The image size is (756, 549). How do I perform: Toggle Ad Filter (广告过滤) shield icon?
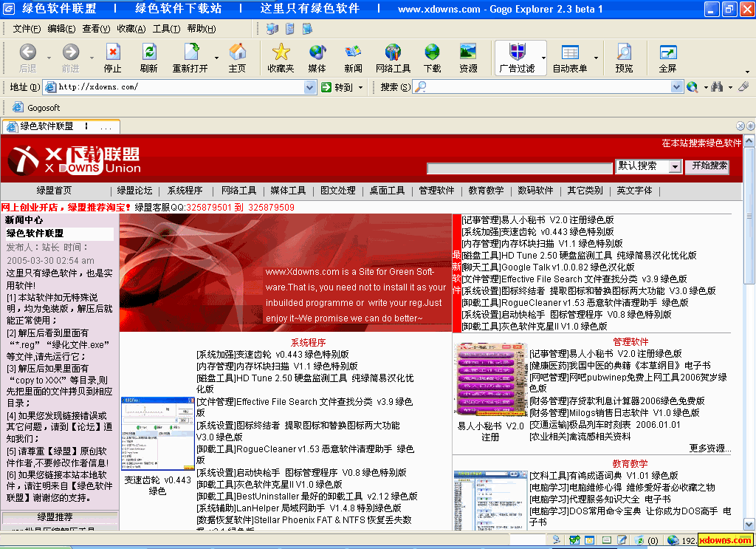(518, 51)
